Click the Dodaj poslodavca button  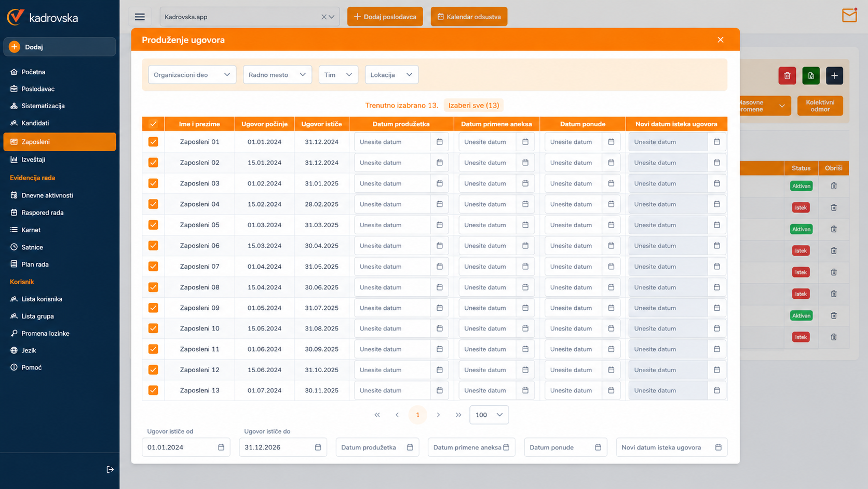[x=385, y=17]
